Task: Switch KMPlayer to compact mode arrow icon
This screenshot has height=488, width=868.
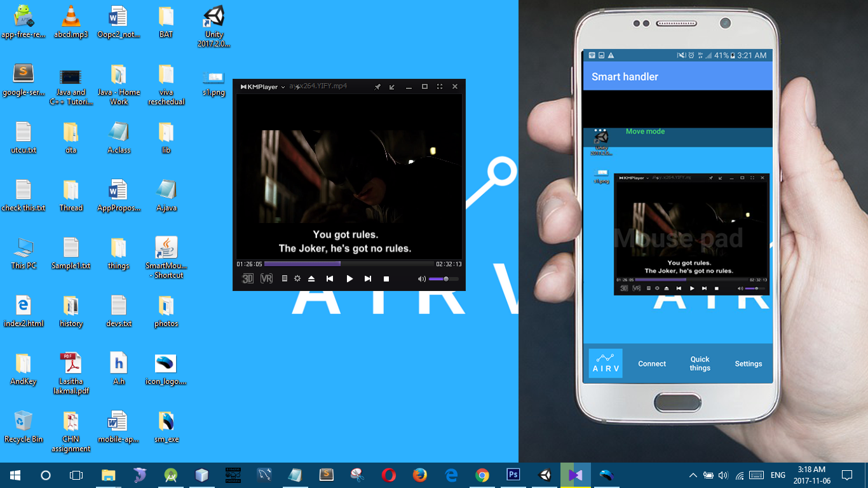Action: [x=392, y=86]
